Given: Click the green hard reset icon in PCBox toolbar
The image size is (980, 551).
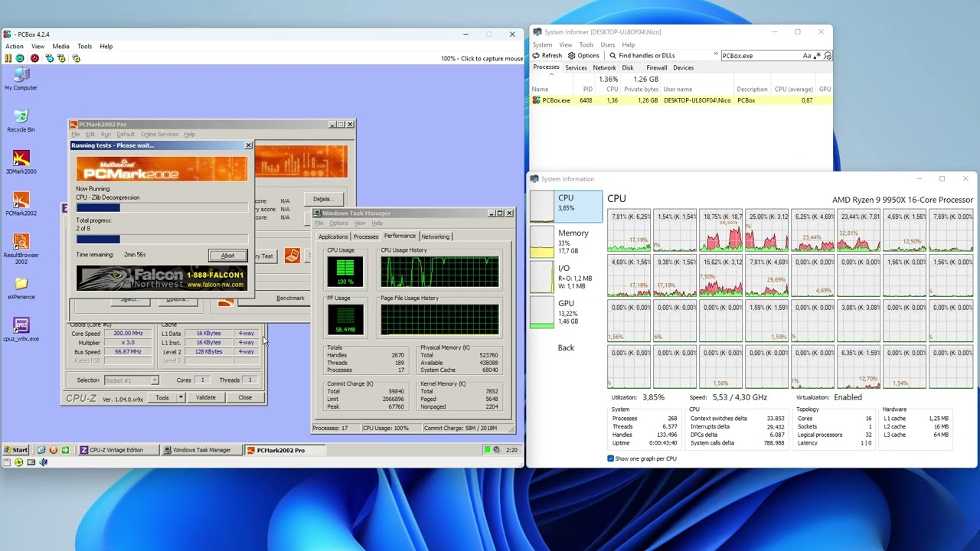Looking at the screenshot, I should pyautogui.click(x=20, y=58).
